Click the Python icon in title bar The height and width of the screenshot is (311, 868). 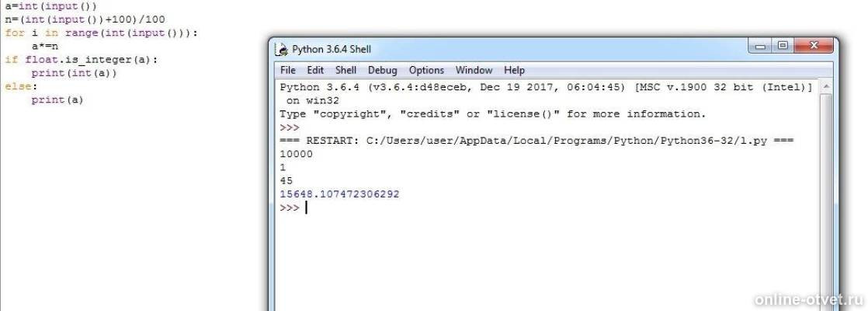pyautogui.click(x=283, y=49)
